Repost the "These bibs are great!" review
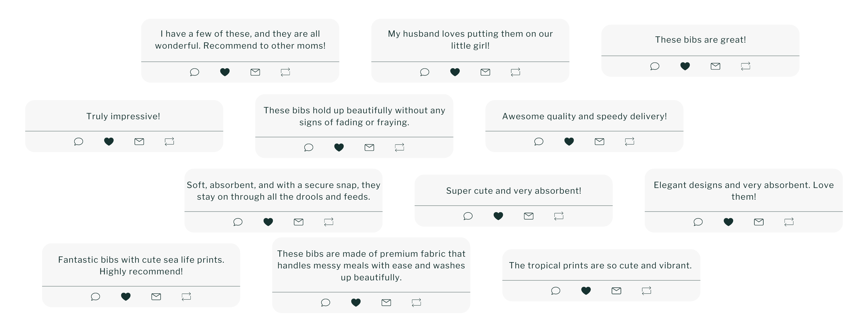The image size is (868, 326). [745, 66]
